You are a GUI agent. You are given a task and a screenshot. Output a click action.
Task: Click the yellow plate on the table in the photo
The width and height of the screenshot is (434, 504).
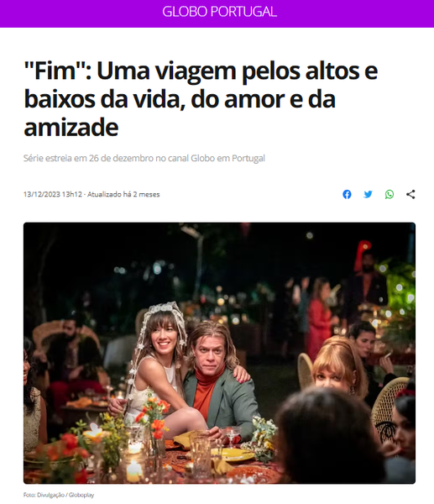(233, 454)
